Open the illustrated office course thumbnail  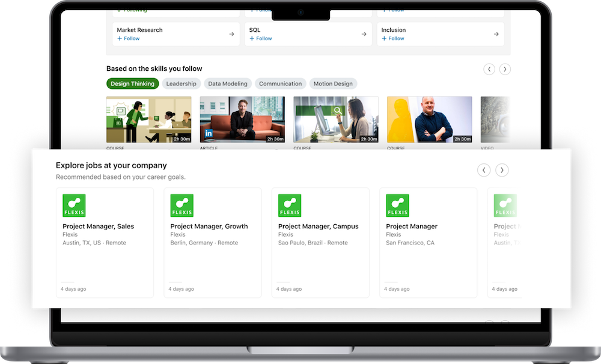[148, 120]
